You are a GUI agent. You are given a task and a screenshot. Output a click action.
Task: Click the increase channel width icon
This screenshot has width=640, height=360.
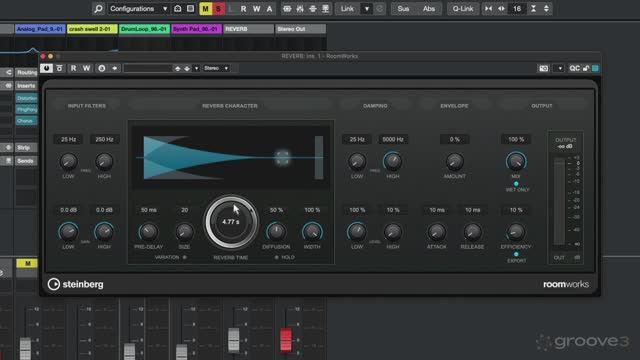tap(501, 9)
